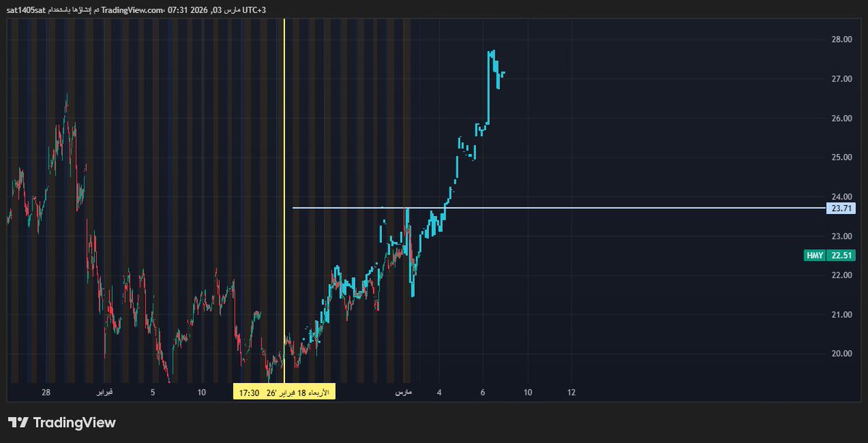
Task: Click the 4 date label on time axis
Action: point(439,392)
